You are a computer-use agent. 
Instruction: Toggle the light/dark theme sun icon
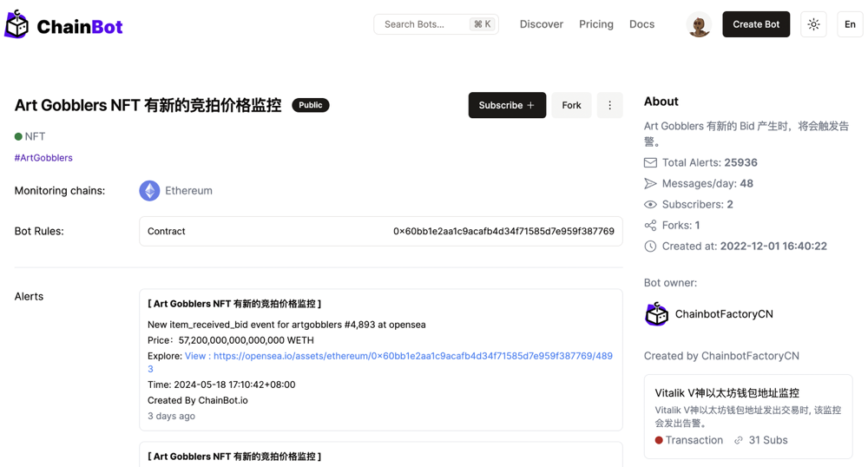point(813,24)
